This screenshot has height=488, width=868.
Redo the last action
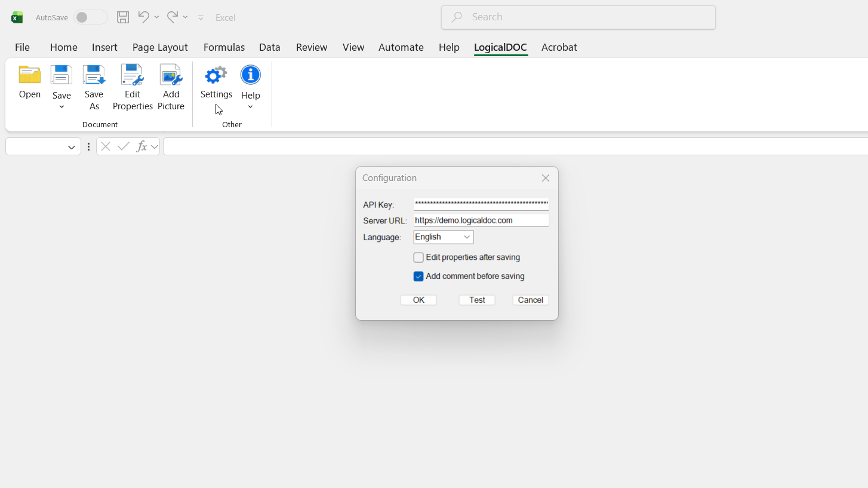coord(172,17)
